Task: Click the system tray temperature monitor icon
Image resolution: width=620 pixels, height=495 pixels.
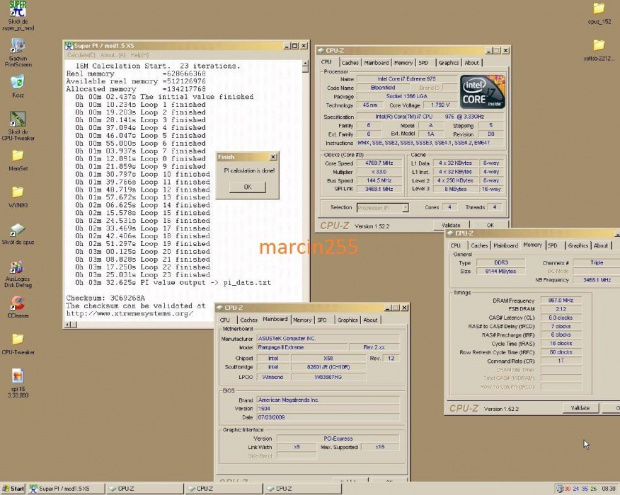Action: (560, 489)
